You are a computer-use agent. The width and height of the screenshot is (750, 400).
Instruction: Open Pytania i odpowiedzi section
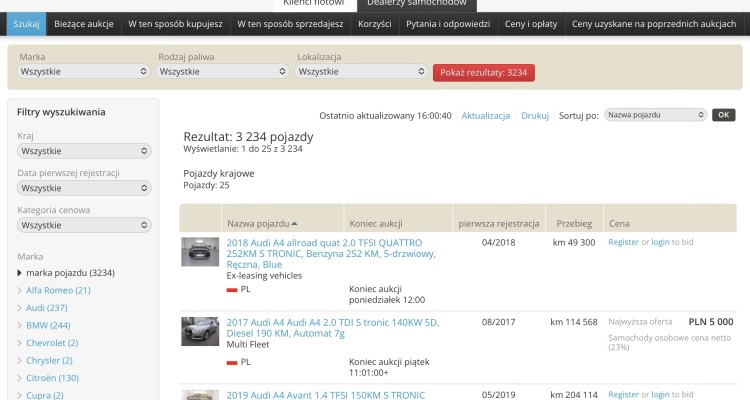448,24
